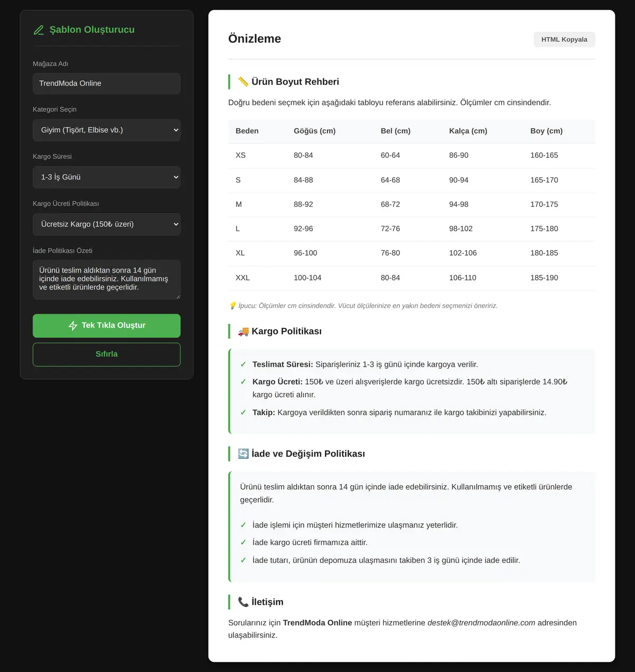Copy the HTML with HTML Kopyala

click(x=564, y=39)
